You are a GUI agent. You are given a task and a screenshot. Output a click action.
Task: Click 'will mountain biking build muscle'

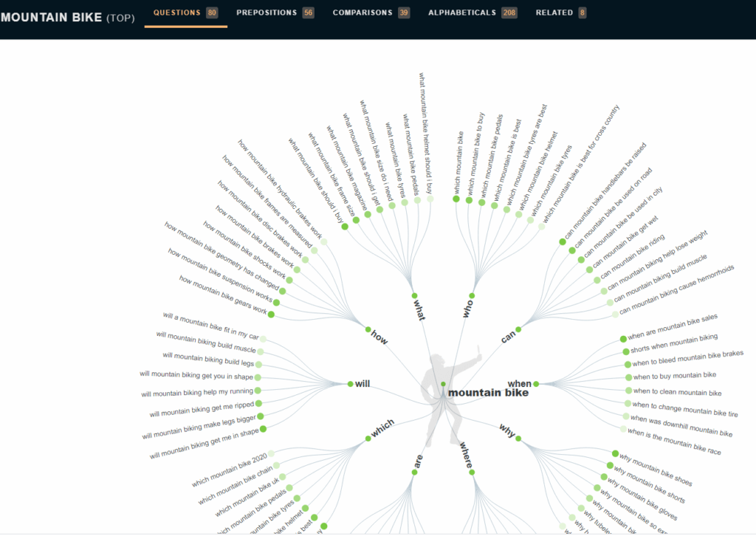coord(206,342)
